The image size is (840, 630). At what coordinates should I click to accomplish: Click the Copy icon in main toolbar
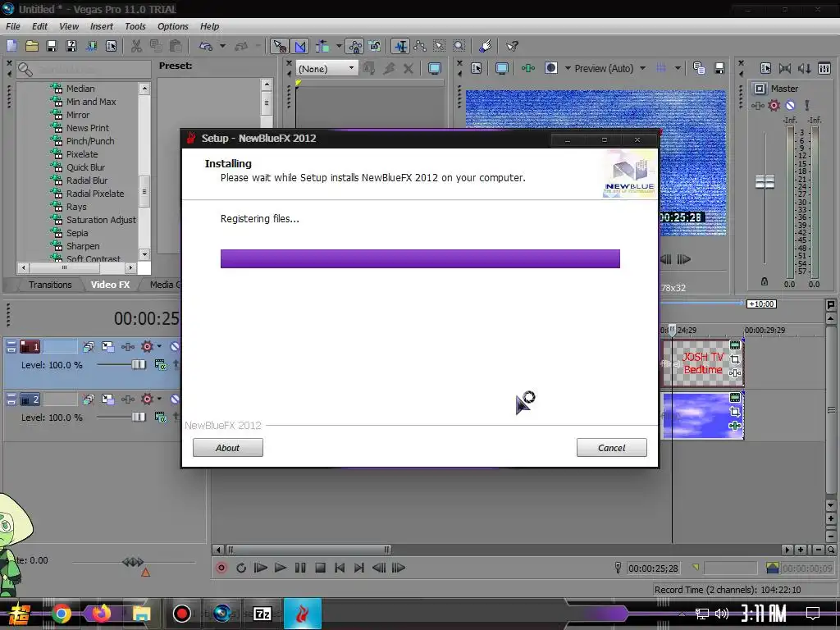click(x=156, y=46)
